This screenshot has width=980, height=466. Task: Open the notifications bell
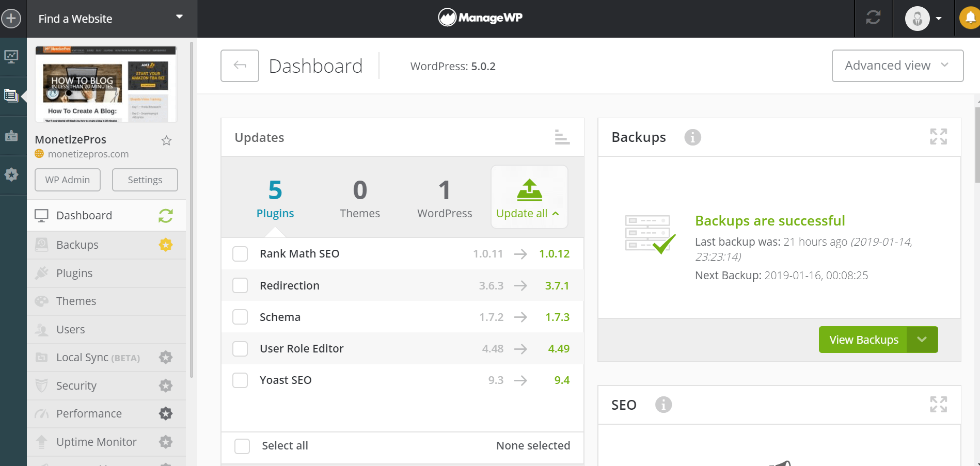pos(969,18)
